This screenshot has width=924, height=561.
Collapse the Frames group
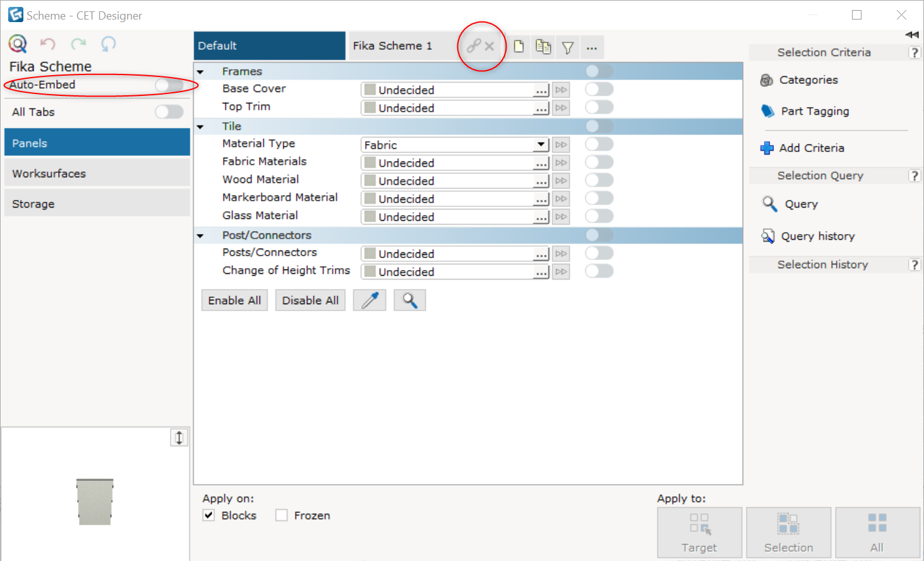click(x=200, y=72)
